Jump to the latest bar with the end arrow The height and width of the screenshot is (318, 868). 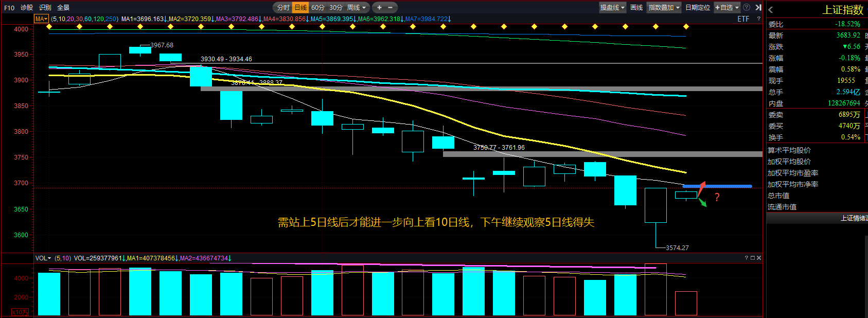[x=758, y=7]
